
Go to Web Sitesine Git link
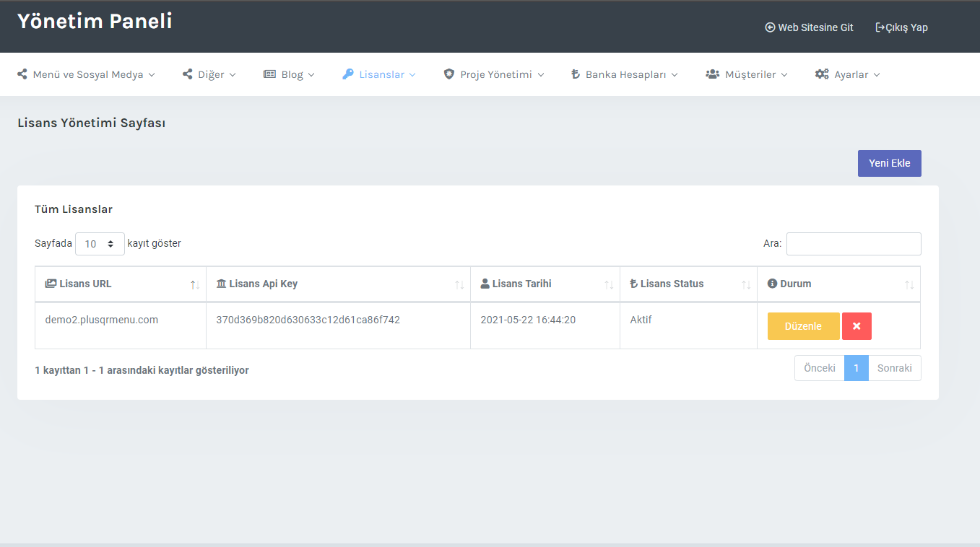(809, 27)
